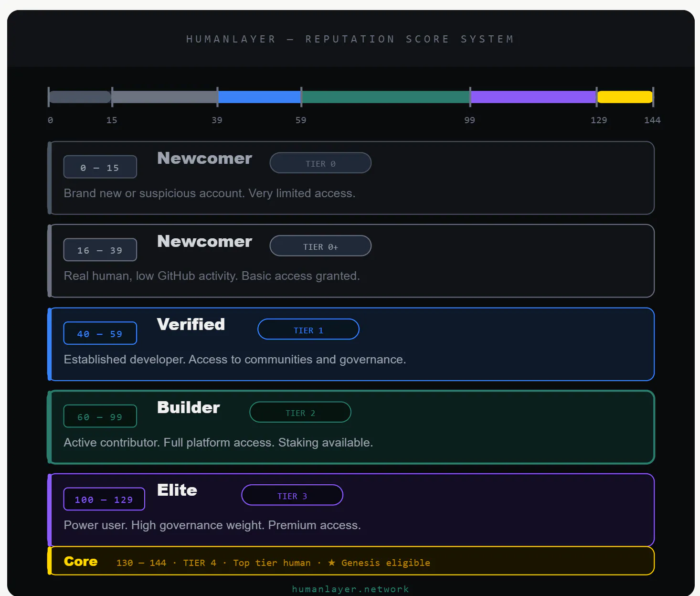Click the 0 – 15 range badge
The width and height of the screenshot is (700, 596).
[100, 167]
